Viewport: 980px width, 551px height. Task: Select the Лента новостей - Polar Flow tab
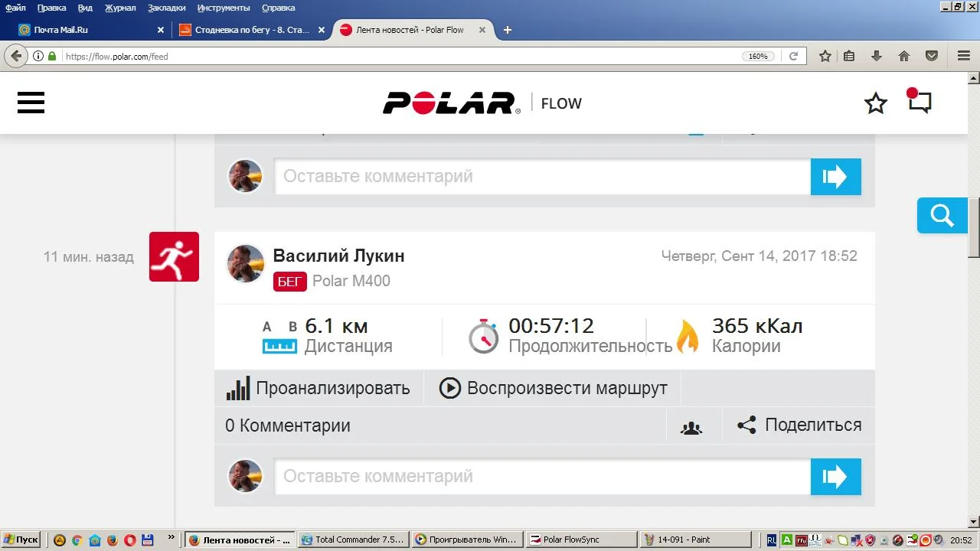tap(412, 30)
